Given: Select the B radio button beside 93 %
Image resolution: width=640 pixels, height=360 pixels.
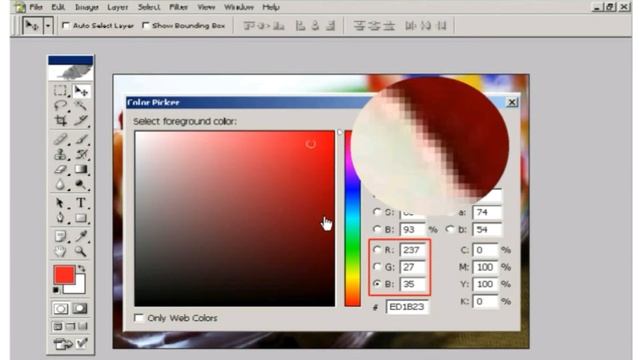Looking at the screenshot, I should pos(377,229).
